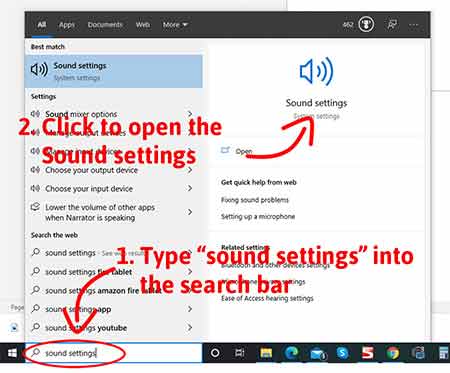Viewport: 450px width, 373px height.
Task: Click the speaker icon beside Sound settings best match
Action: (x=39, y=70)
